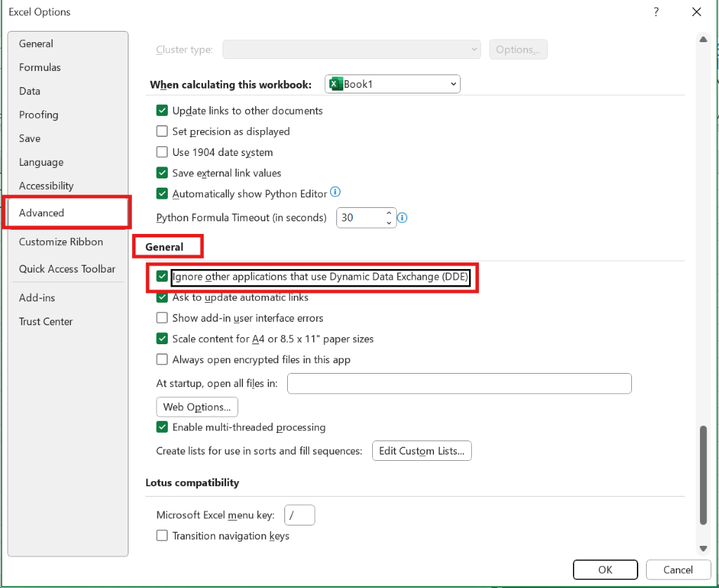Click the greyed-out Options button
The width and height of the screenshot is (719, 588).
(x=518, y=50)
